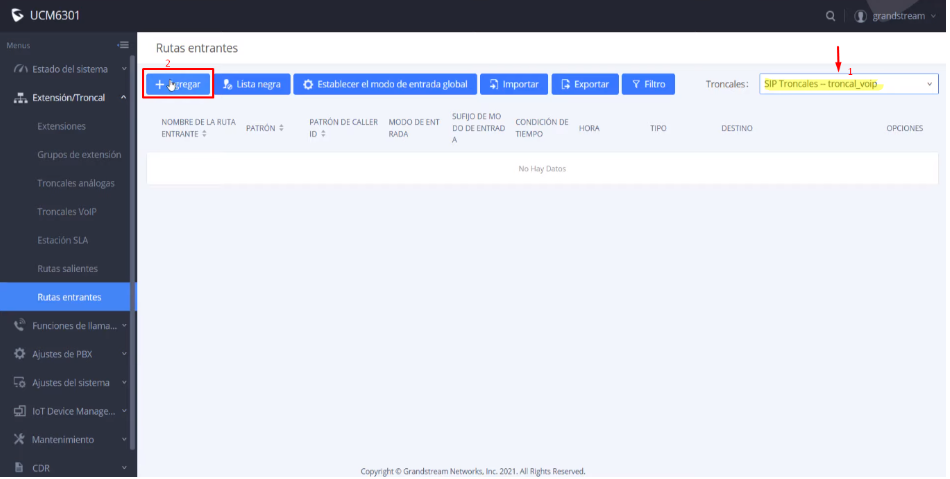Click the CDR document icon
This screenshot has width=950, height=479.
pos(20,468)
